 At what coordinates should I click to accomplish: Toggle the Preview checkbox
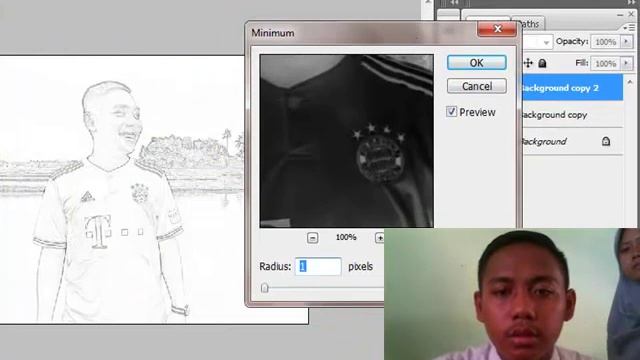point(451,111)
